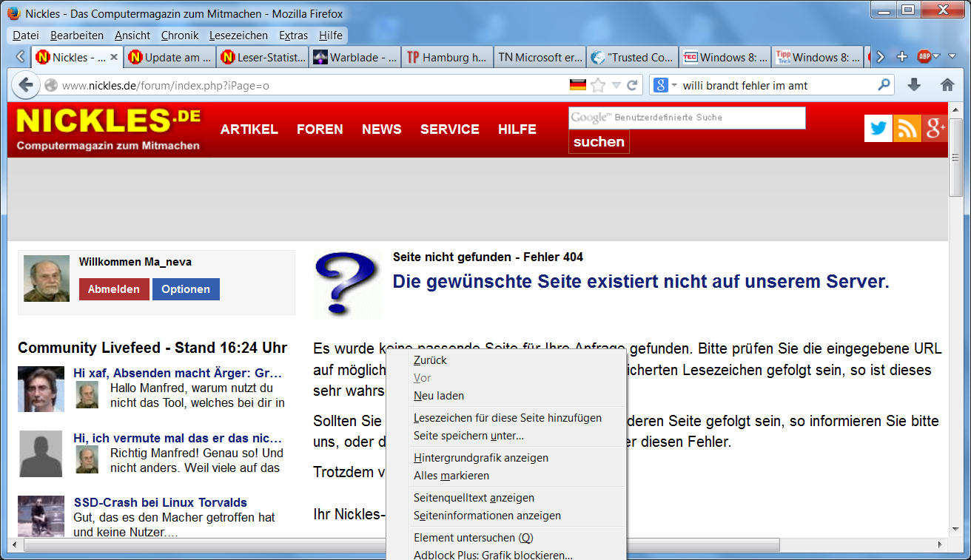Open ARTIKEL in the Nickles navigation
The image size is (971, 560).
click(x=249, y=129)
